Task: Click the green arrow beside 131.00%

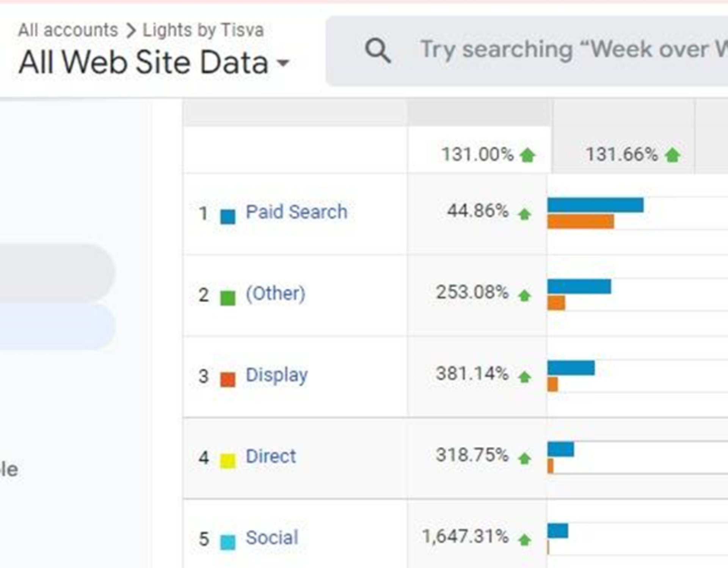Action: coord(527,155)
